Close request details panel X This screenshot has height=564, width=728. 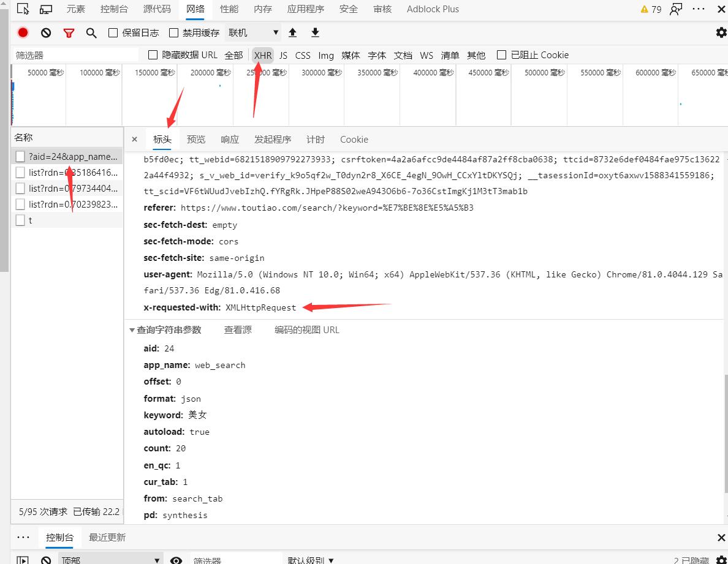coord(134,139)
